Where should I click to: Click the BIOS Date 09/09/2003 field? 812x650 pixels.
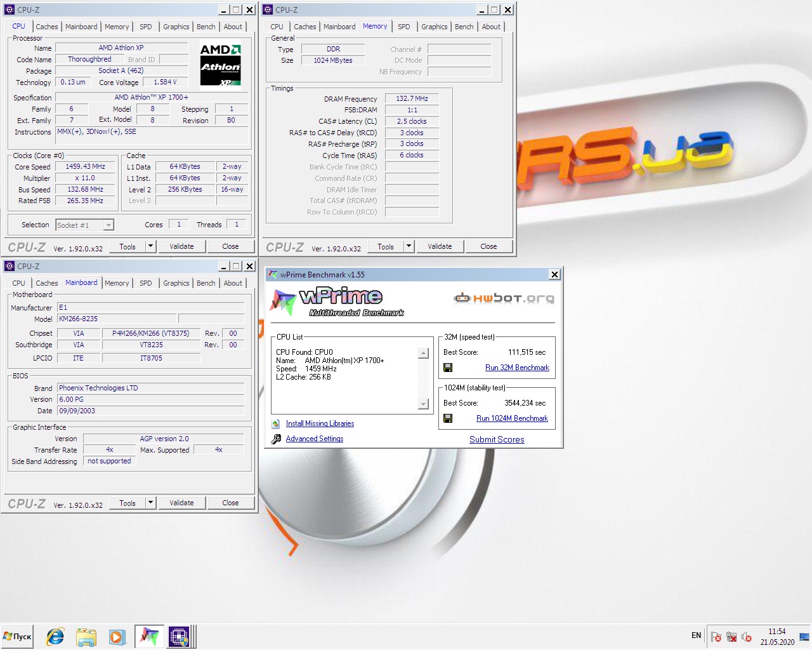click(150, 411)
